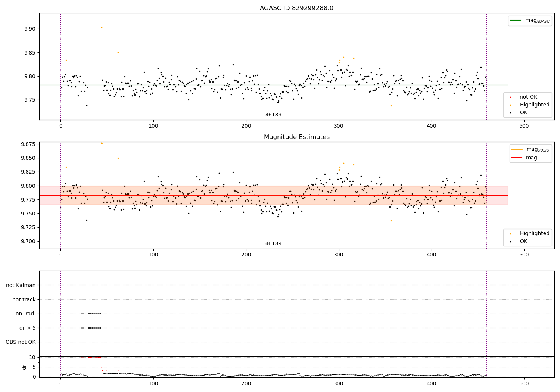Click y-axis tick 9.750 on middle plot
Image resolution: width=560 pixels, height=392 pixels.
point(28,214)
